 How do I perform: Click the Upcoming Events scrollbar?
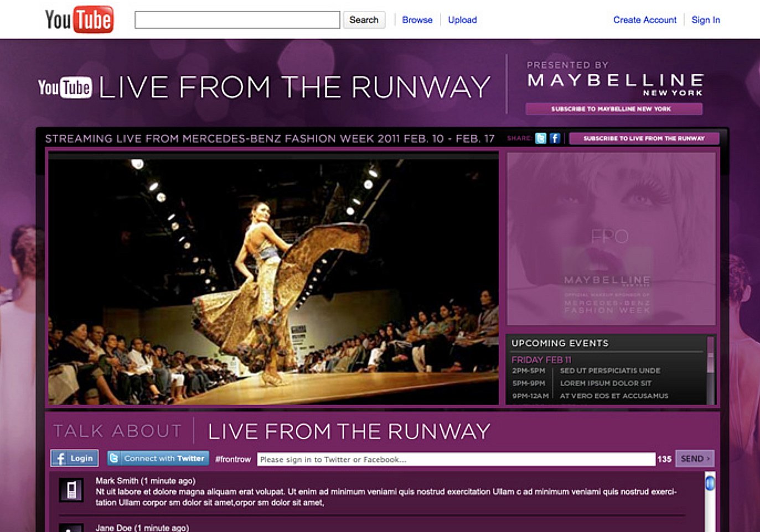click(x=710, y=369)
